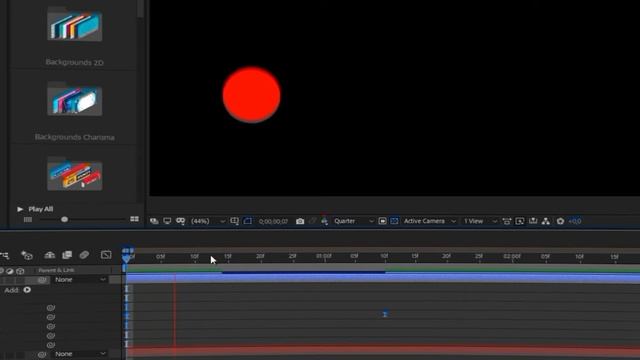Click Play All button
Screen dimensions: 640x360
click(x=35, y=209)
